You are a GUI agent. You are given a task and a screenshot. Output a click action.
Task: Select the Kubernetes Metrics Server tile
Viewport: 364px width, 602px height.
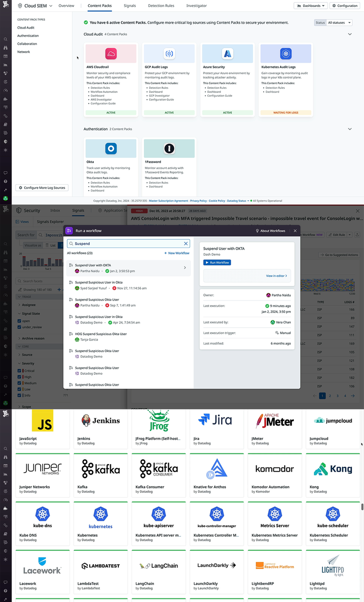coord(275,523)
